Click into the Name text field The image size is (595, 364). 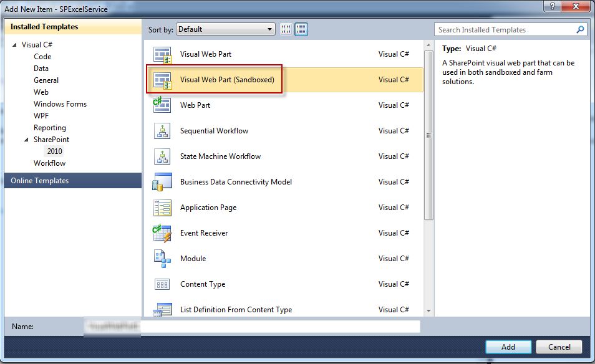pos(251,326)
